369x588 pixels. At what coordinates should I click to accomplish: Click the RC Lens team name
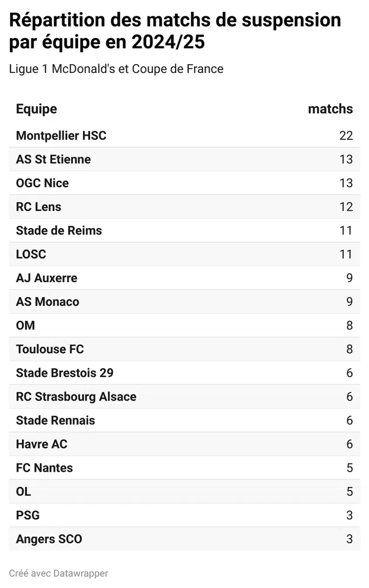click(x=39, y=207)
